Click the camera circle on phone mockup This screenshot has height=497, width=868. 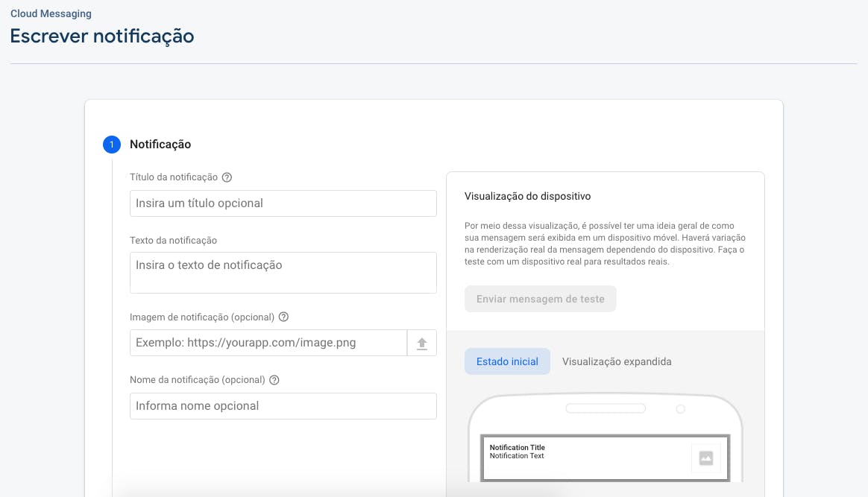(x=679, y=408)
